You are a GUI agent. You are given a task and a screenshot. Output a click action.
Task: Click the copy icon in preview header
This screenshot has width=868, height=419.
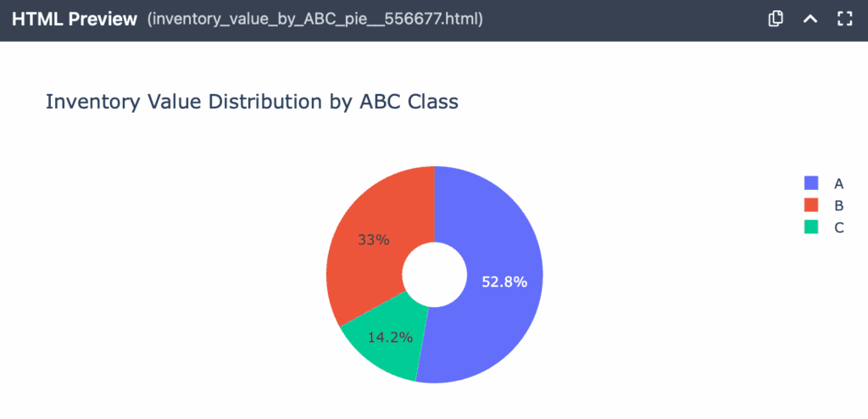(775, 19)
